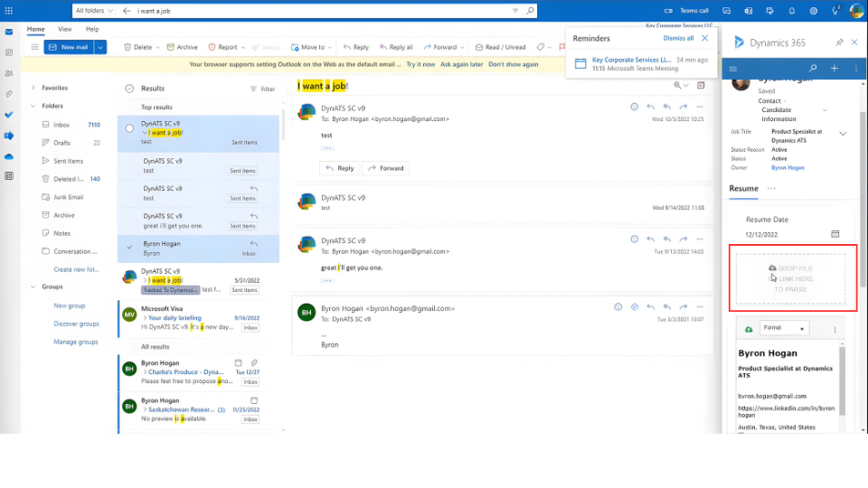
Task: Click the zoom icon above the conversation
Action: [677, 86]
